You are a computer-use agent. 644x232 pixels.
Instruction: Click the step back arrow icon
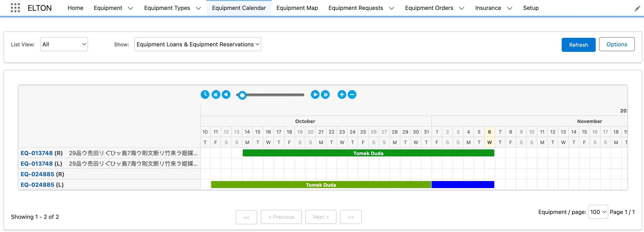226,95
